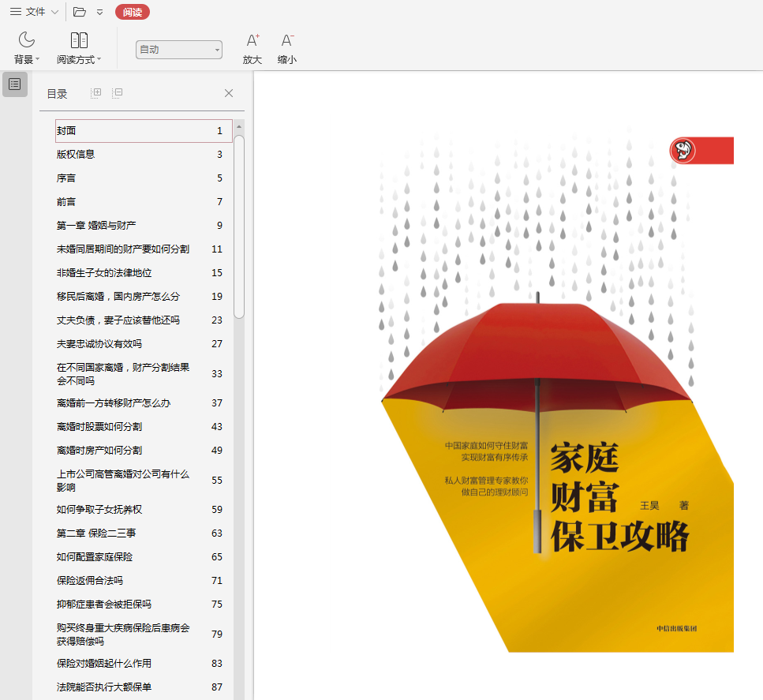Select 保险返佣合法吗
Screen dimensions: 763x700
(x=144, y=581)
